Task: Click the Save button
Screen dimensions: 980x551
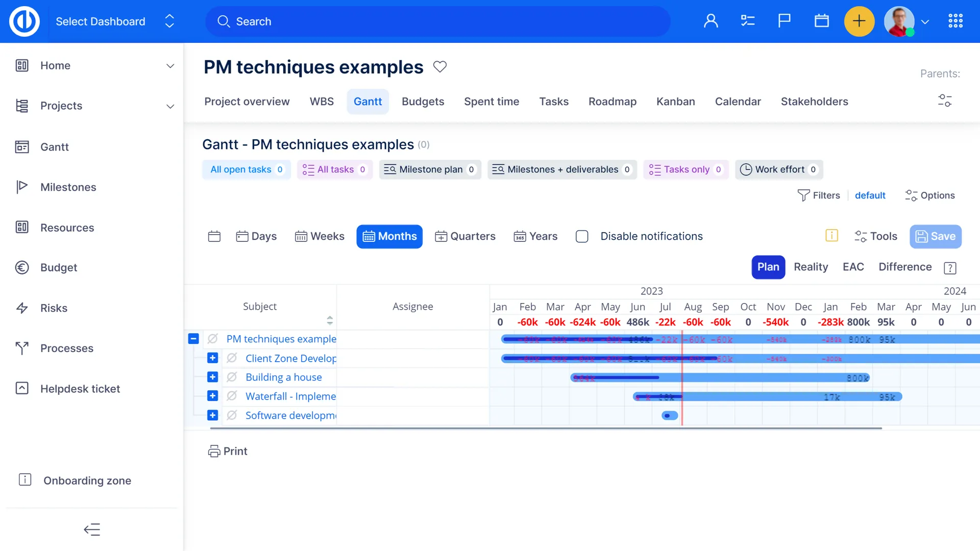Action: 935,236
